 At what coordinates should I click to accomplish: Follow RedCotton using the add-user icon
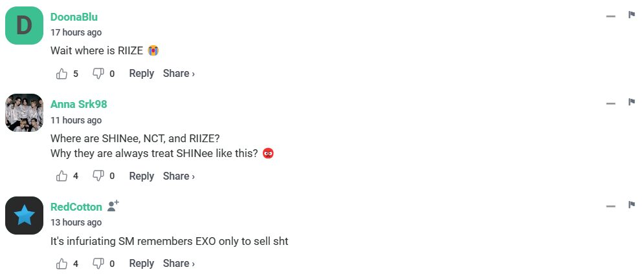113,206
